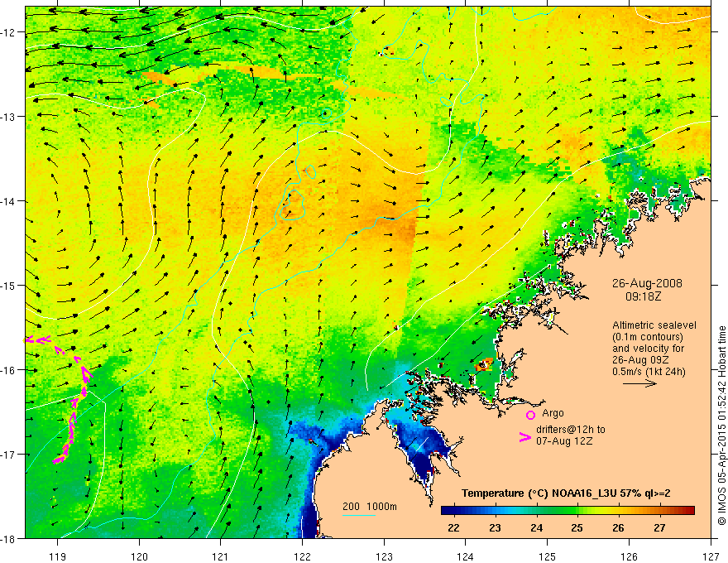Click the 127 longitude axis label

pyautogui.click(x=711, y=556)
